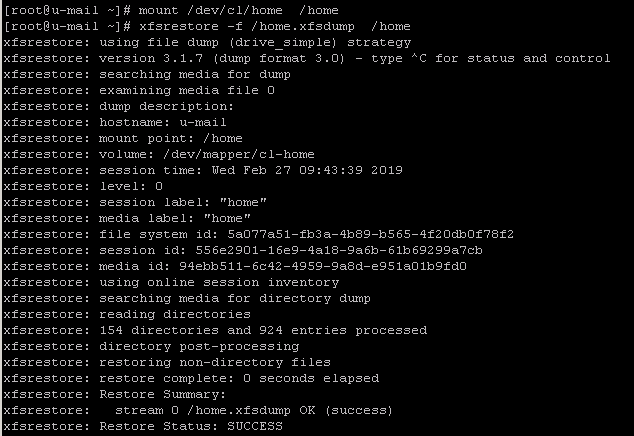The width and height of the screenshot is (634, 436).
Task: Click the '154 directories and 924 entries' line
Action: tap(214, 330)
